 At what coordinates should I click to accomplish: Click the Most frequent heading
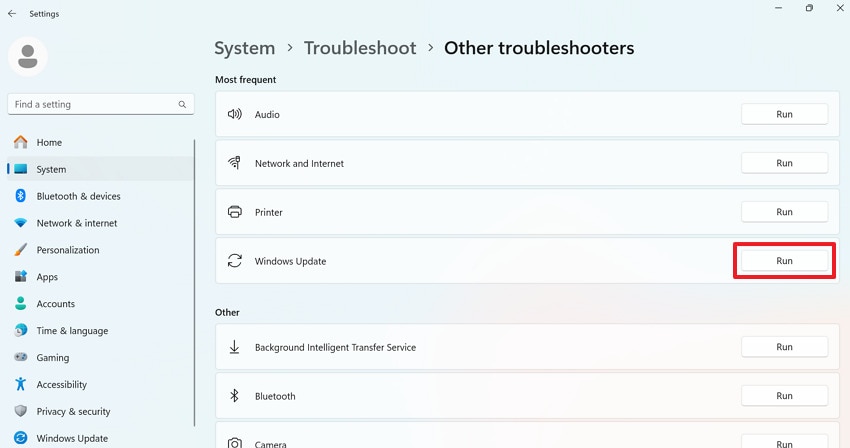coord(246,80)
